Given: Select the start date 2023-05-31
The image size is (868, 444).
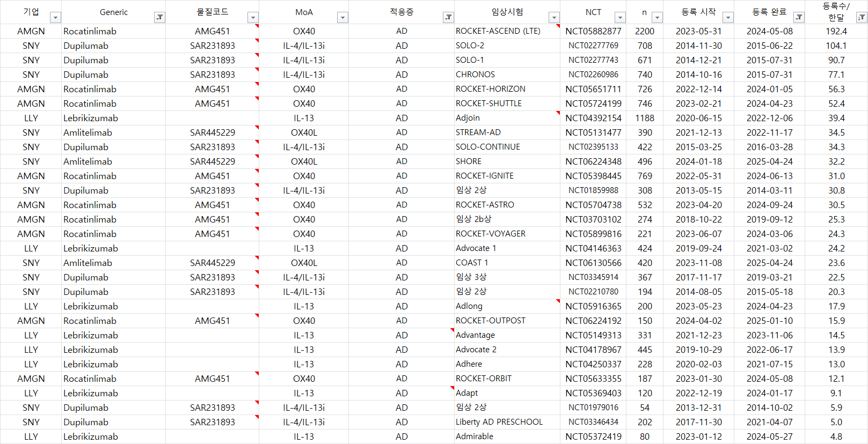Looking at the screenshot, I should pyautogui.click(x=699, y=31).
